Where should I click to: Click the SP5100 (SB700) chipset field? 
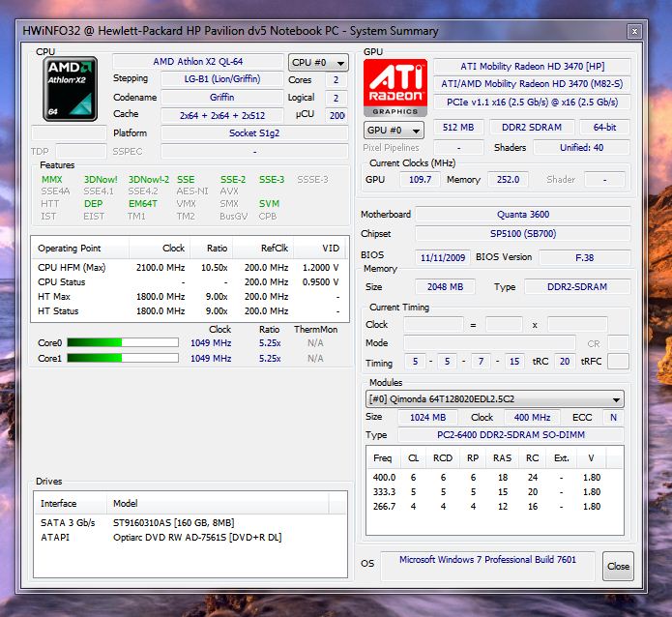[x=523, y=234]
